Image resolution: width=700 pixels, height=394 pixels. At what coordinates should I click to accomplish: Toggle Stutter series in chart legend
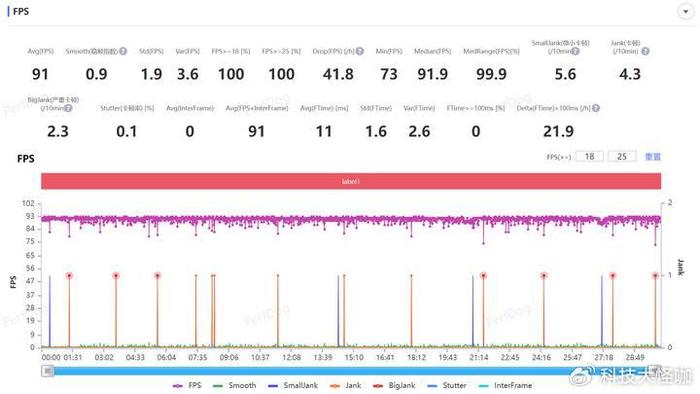coord(447,386)
